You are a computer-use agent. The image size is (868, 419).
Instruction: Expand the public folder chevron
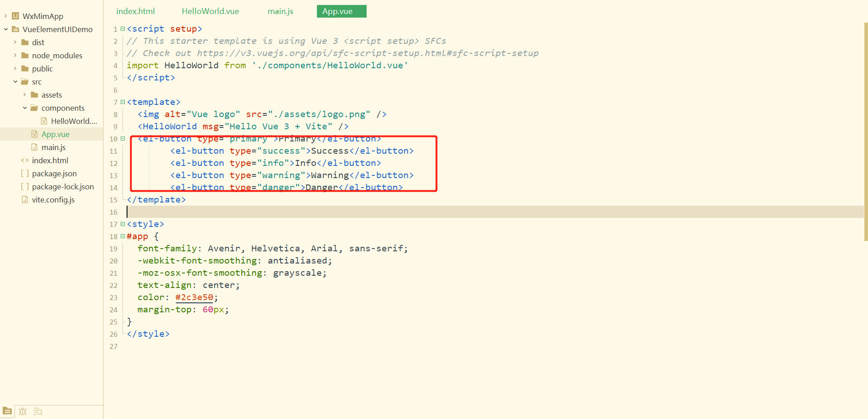point(15,68)
